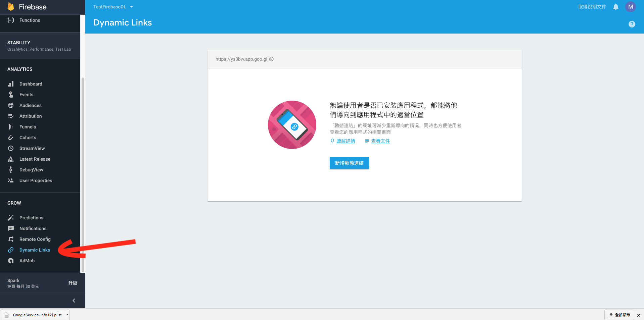This screenshot has width=644, height=320.
Task: Click the Remote Config icon
Action: click(11, 239)
